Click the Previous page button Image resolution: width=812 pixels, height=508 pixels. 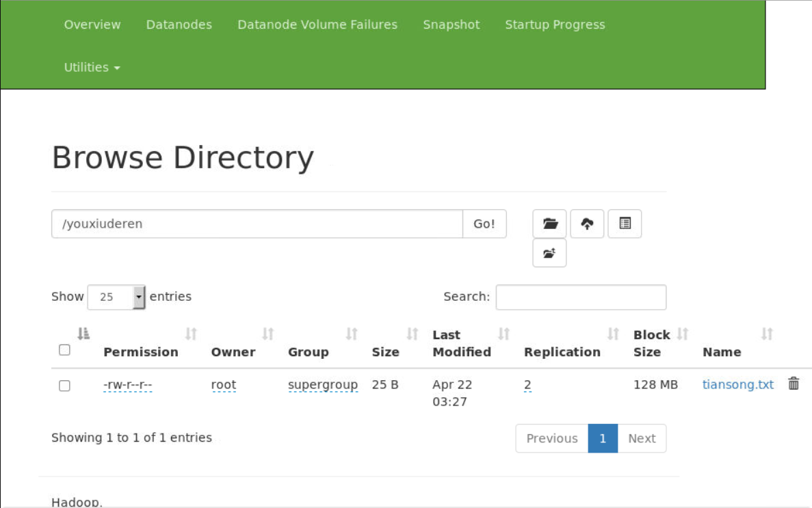[x=552, y=439]
